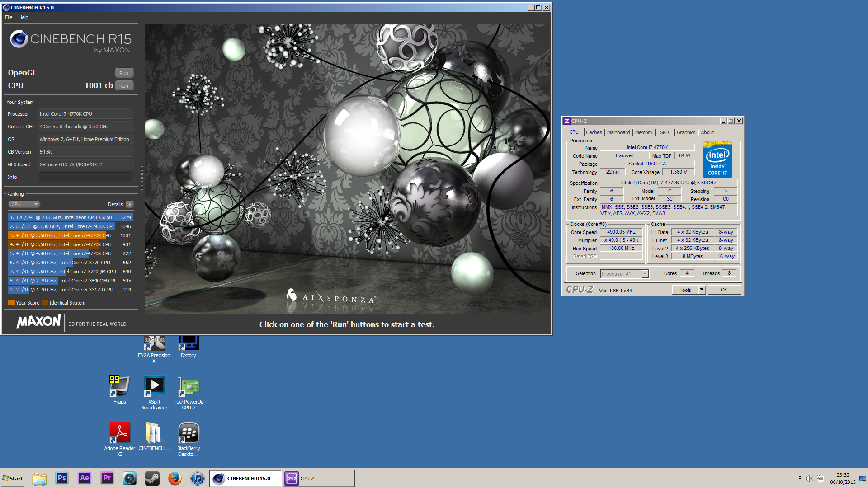Run the OpenGL benchmark

pyautogui.click(x=124, y=73)
